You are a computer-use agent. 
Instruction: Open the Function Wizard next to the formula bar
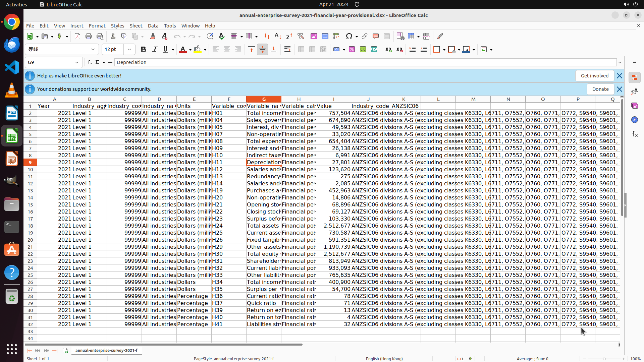[x=90, y=62]
